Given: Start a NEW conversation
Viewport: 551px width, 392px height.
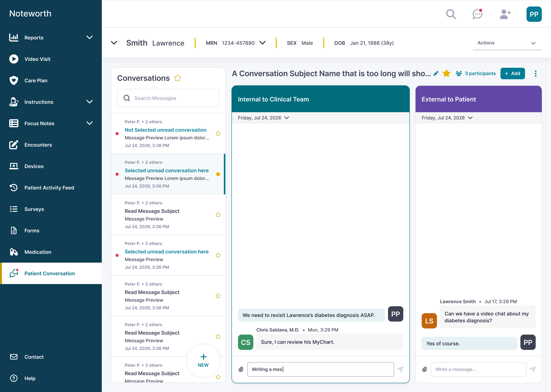Looking at the screenshot, I should [x=203, y=360].
